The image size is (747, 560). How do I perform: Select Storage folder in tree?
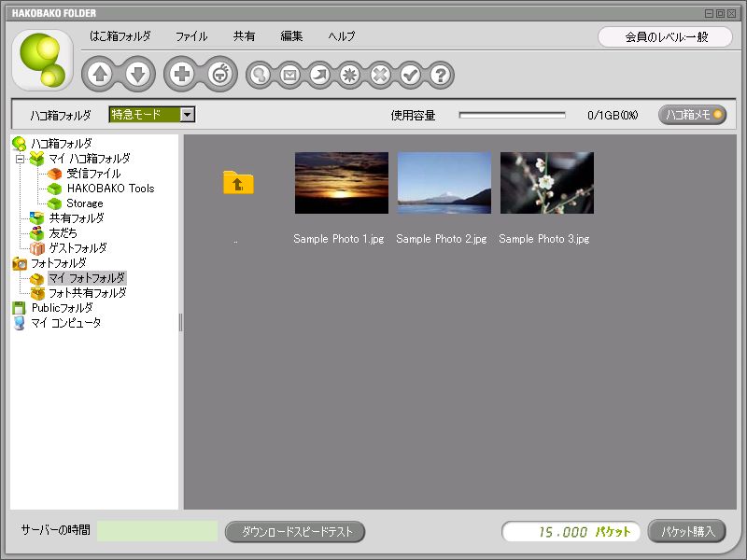85,203
